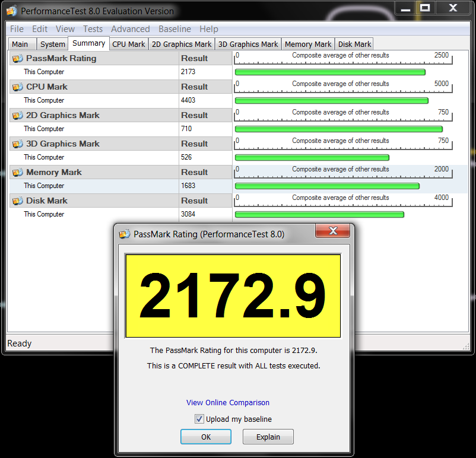
Task: Click the 2D Graphics Mark section header text
Action: [63, 115]
